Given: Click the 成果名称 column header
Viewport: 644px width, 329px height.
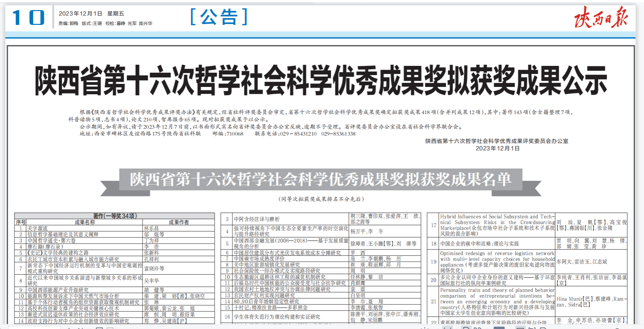Looking at the screenshot, I should tap(85, 222).
